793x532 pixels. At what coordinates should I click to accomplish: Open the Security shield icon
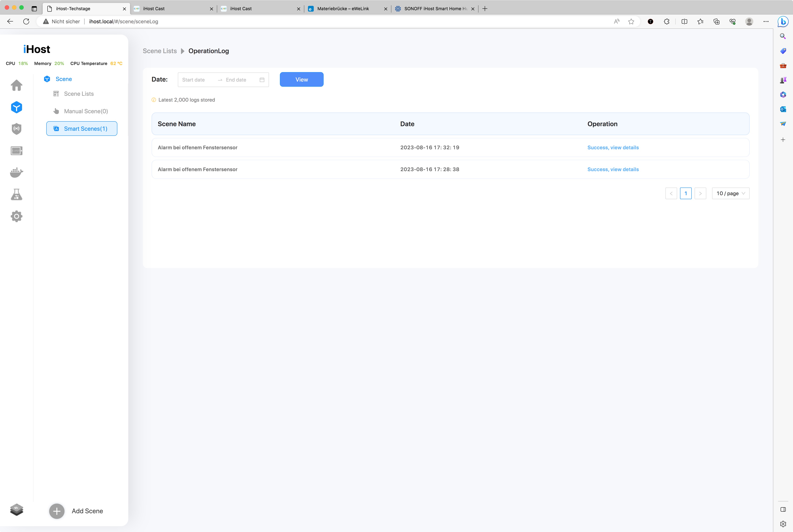pyautogui.click(x=16, y=129)
